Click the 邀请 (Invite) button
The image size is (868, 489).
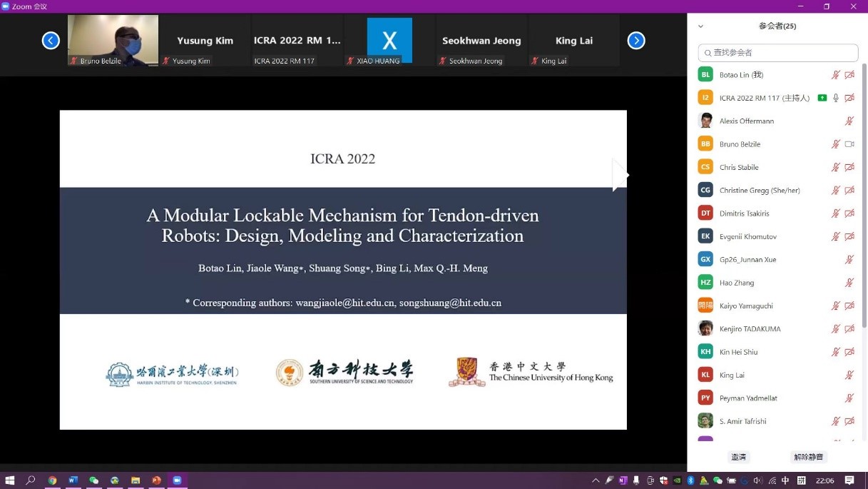click(x=738, y=457)
